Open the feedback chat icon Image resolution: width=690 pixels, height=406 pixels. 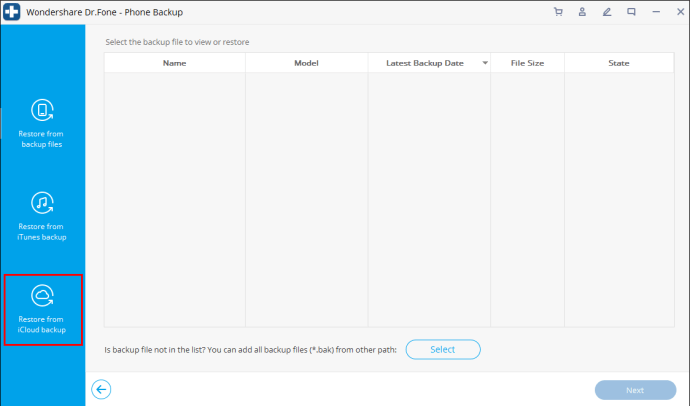coord(631,12)
